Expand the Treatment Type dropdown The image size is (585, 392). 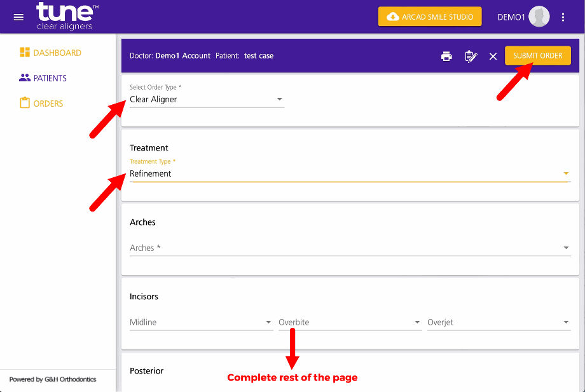click(x=350, y=173)
